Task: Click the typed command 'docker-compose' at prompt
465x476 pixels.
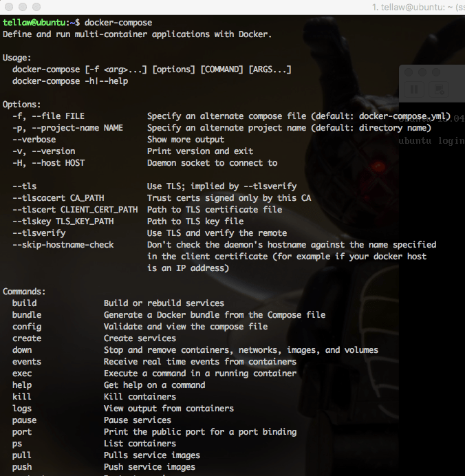Action: (x=118, y=23)
